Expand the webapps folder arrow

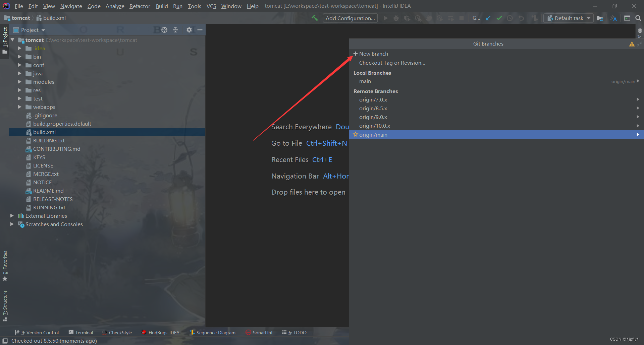[19, 107]
